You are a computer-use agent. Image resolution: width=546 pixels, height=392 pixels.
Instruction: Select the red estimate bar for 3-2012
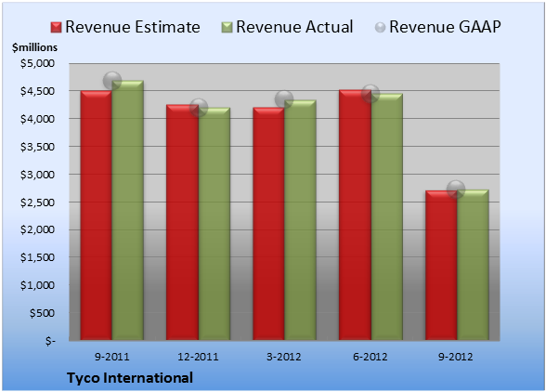click(268, 224)
